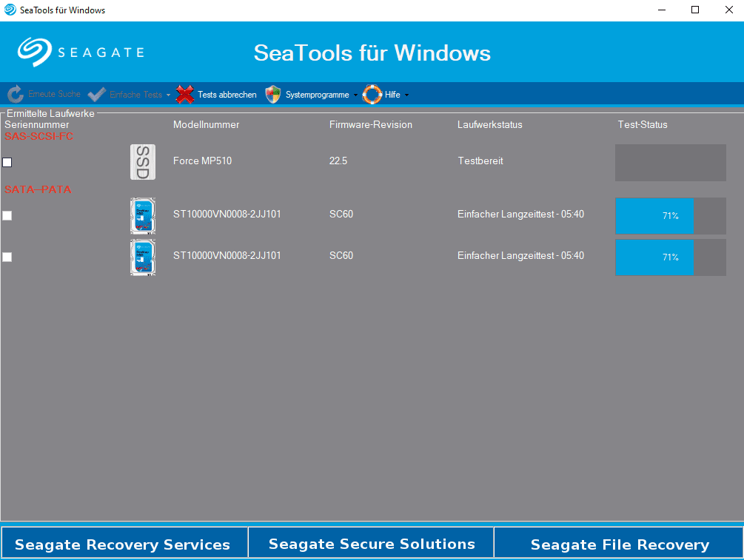Close the SeaTools window
Viewport: 744px width, 560px height.
728,10
